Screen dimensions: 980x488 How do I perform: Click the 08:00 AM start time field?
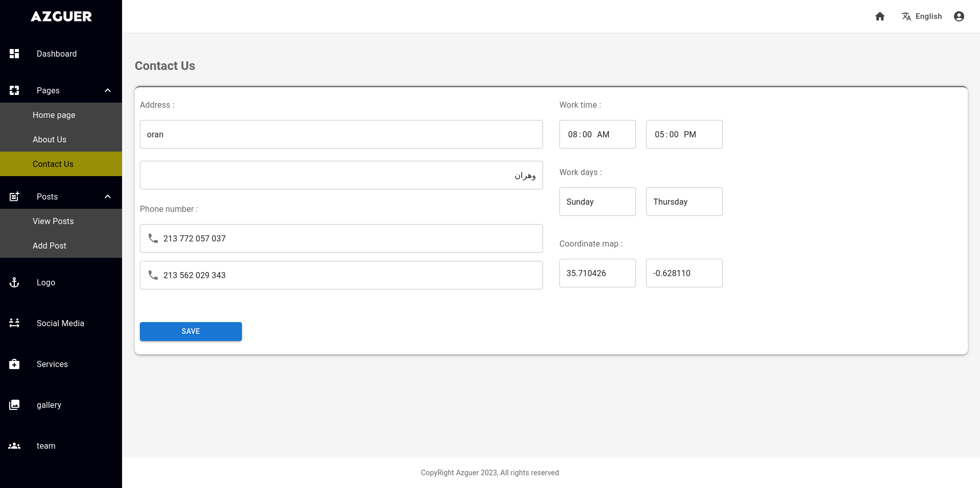coord(597,134)
